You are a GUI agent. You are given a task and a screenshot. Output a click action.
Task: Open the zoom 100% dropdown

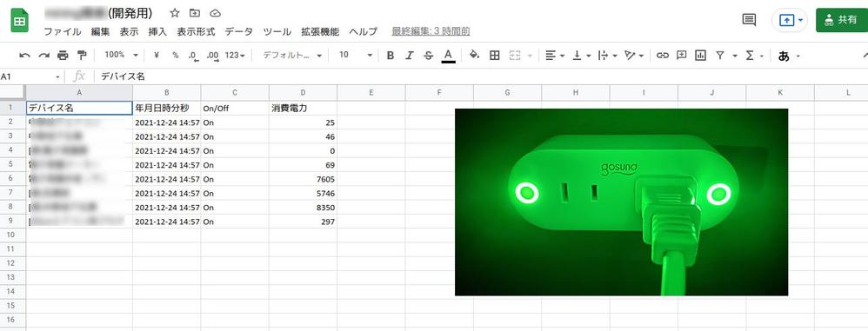[122, 56]
